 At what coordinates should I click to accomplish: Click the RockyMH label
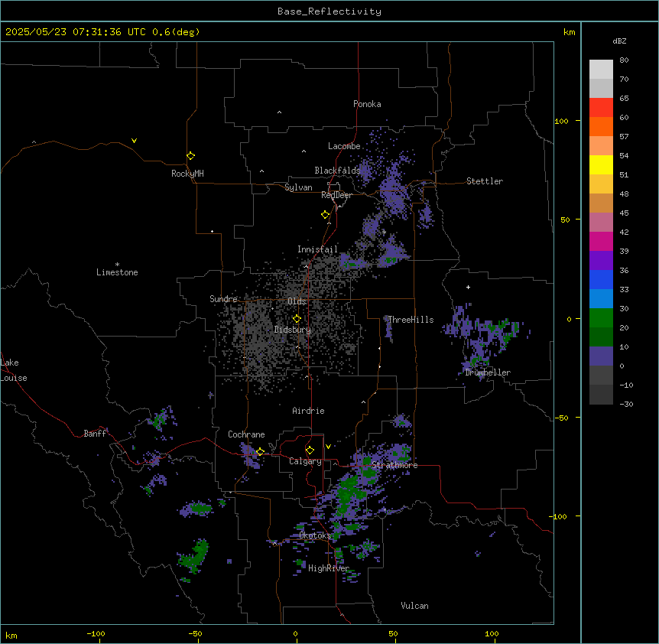click(x=187, y=174)
